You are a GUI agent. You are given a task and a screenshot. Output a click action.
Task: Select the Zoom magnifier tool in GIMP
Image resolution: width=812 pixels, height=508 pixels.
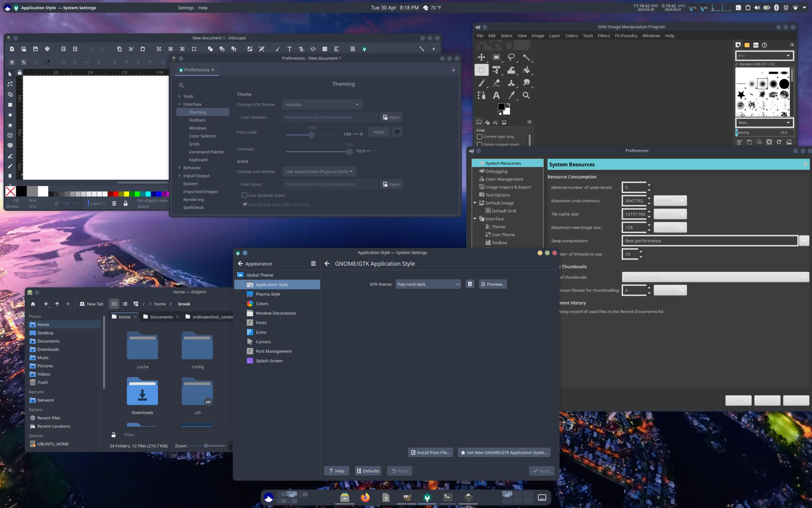pyautogui.click(x=526, y=95)
